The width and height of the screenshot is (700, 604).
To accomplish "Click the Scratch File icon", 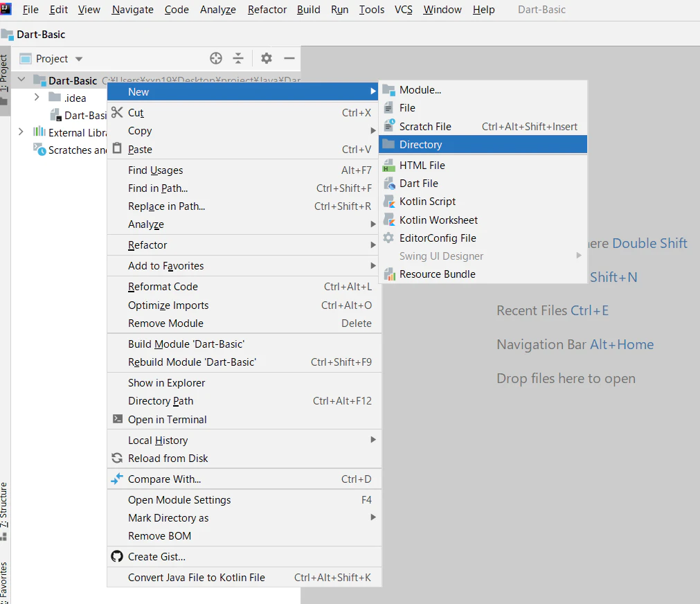I will pos(389,125).
